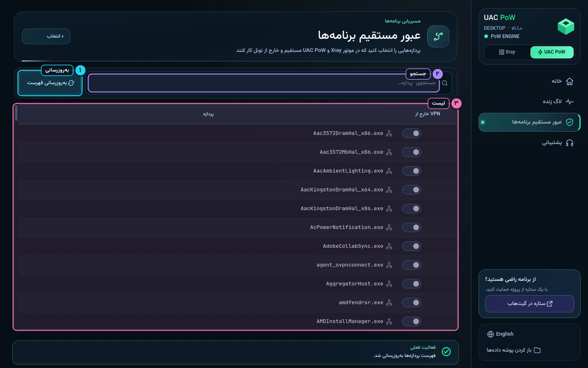Enable bypass for AdobeCollabSync.exe
The height and width of the screenshot is (368, 588).
[412, 246]
